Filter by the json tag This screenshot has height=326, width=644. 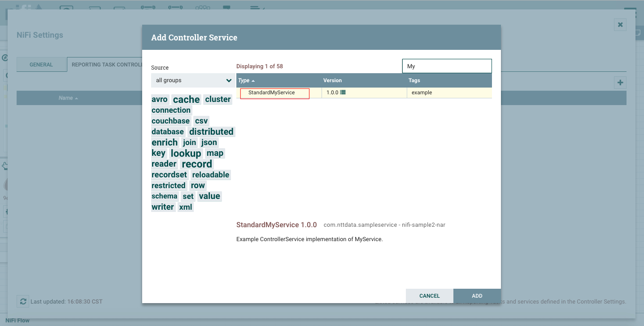209,142
